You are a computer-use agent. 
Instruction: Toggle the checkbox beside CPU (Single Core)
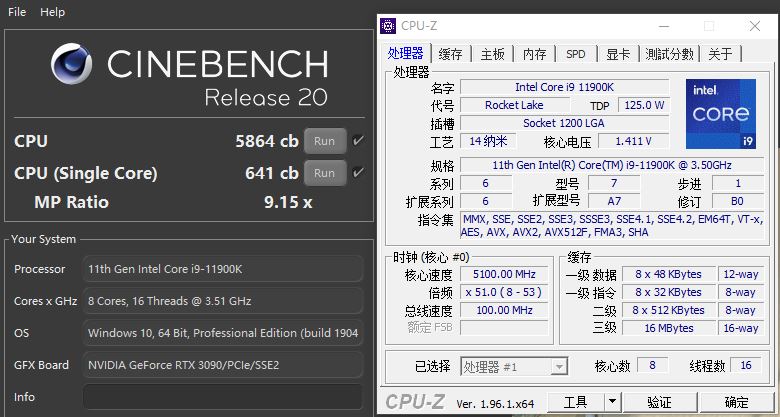[358, 173]
